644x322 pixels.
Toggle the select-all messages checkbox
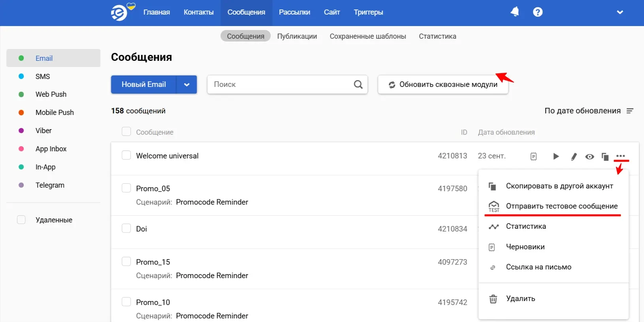(126, 132)
